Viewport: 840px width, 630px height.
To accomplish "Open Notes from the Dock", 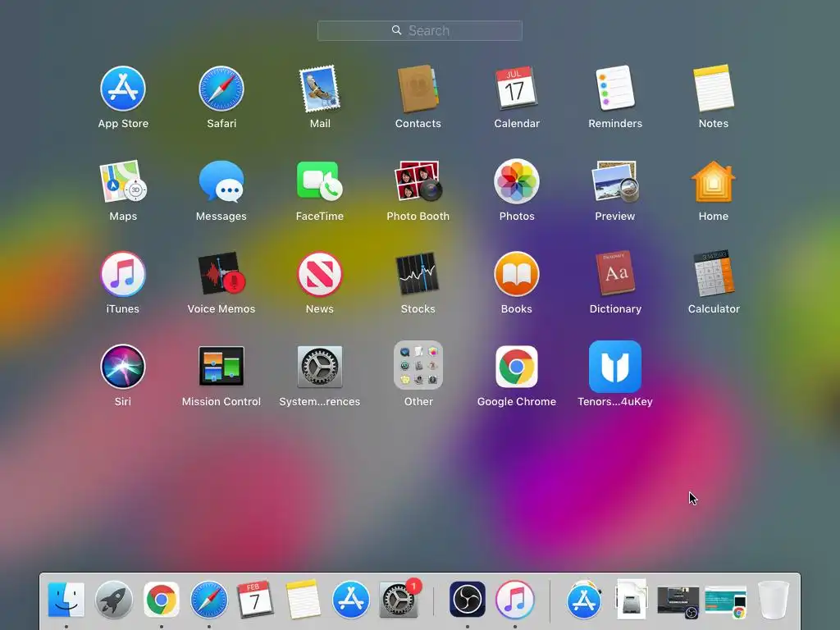I will coord(304,599).
